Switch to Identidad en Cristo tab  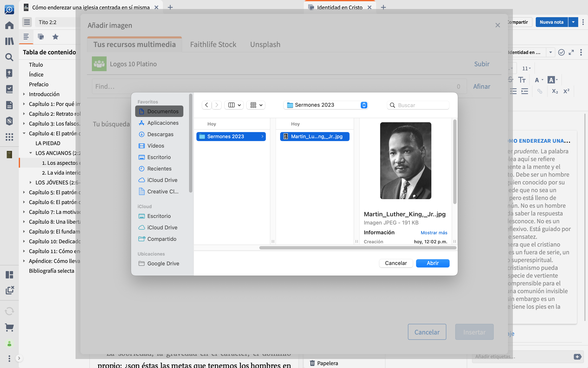point(340,7)
